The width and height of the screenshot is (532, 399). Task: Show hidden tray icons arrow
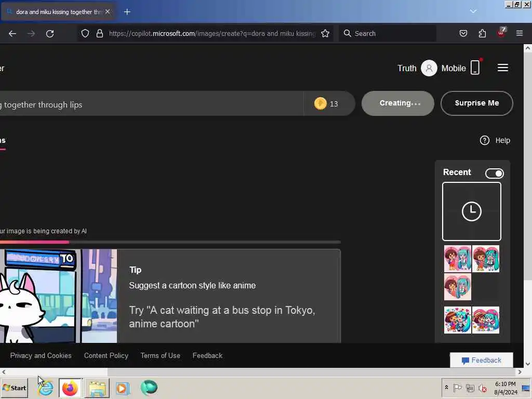point(446,388)
